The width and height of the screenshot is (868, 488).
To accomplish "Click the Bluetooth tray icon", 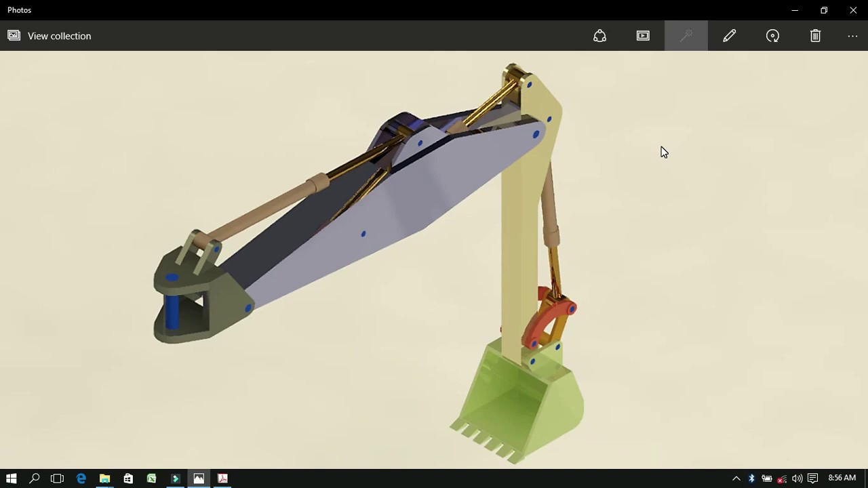I will [x=751, y=479].
